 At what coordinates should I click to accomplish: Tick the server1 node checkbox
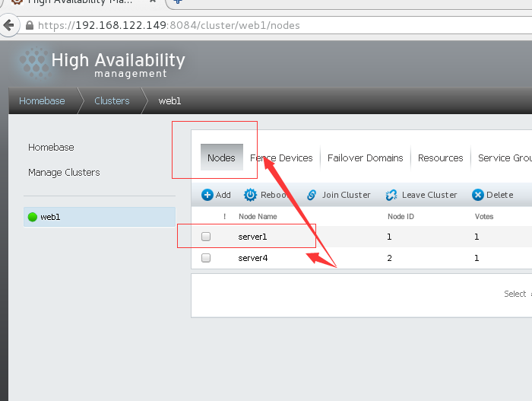(x=206, y=237)
